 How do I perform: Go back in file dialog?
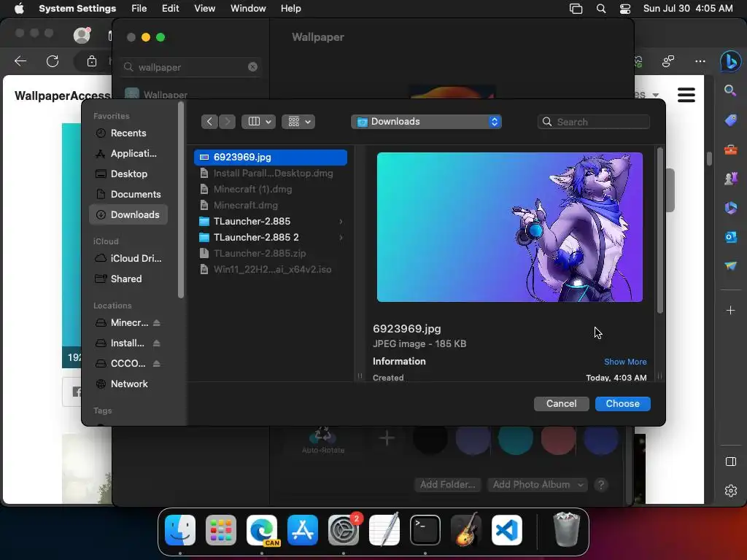[x=209, y=122]
